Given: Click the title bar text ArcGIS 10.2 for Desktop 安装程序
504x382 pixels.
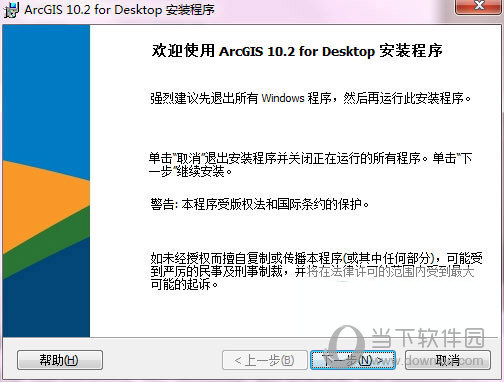Looking at the screenshot, I should pyautogui.click(x=119, y=10).
